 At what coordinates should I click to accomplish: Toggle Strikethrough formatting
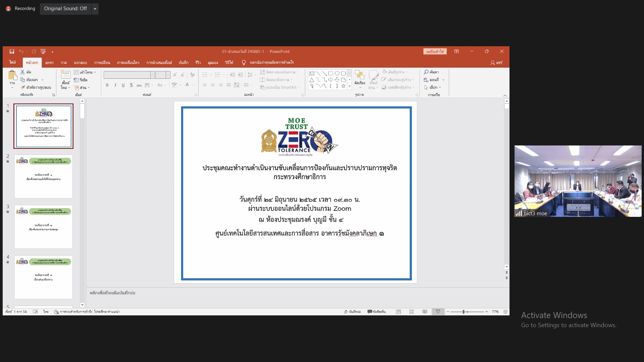tap(139, 85)
